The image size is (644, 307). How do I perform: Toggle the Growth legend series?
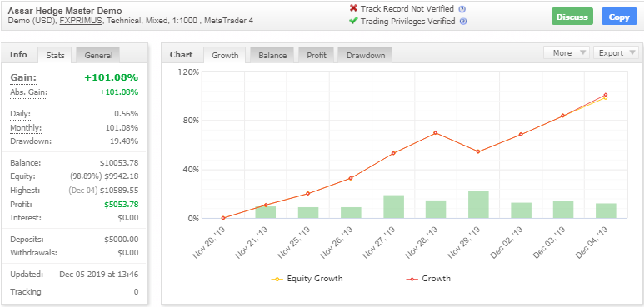pyautogui.click(x=428, y=279)
